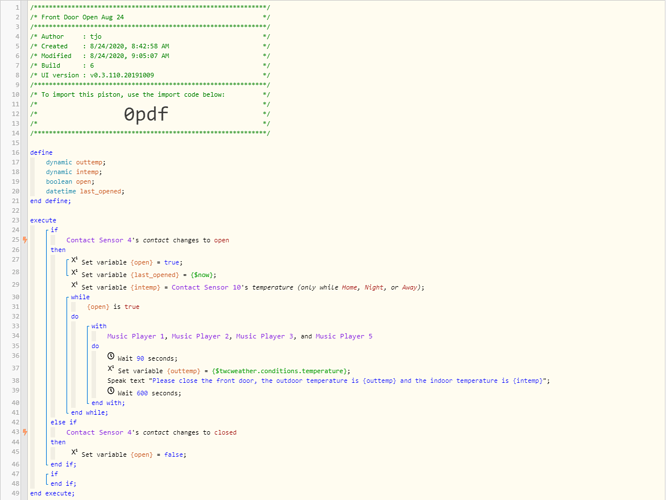Open the 'Wait 600 seconds' task
Screen dimensions: 670x500
pyautogui.click(x=149, y=393)
